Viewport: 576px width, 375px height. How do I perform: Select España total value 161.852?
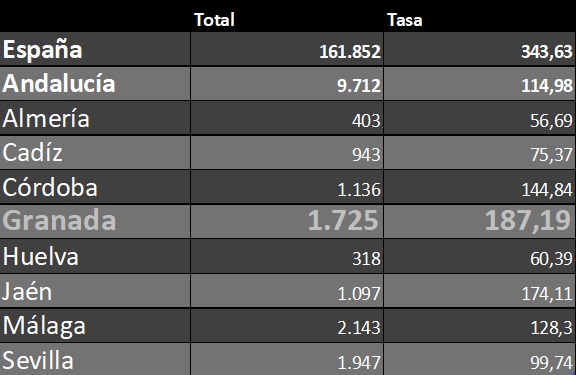coord(350,51)
